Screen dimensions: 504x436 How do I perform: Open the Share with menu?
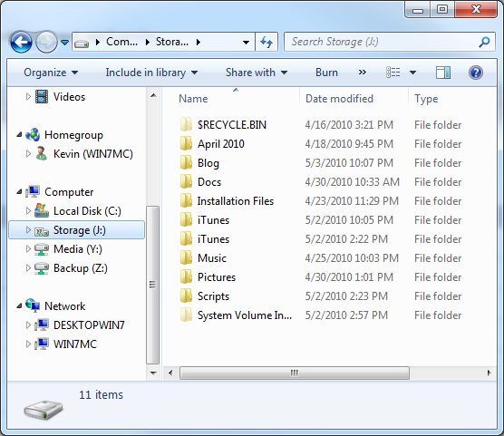(257, 73)
